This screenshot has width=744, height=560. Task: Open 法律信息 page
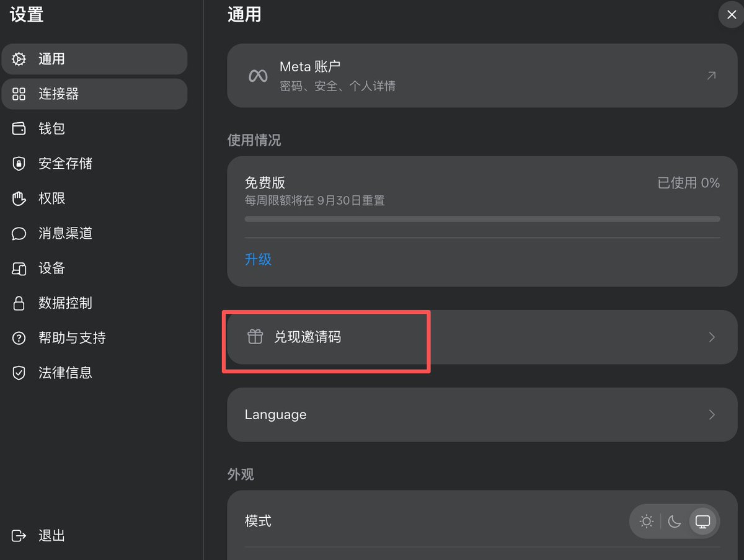click(x=94, y=373)
